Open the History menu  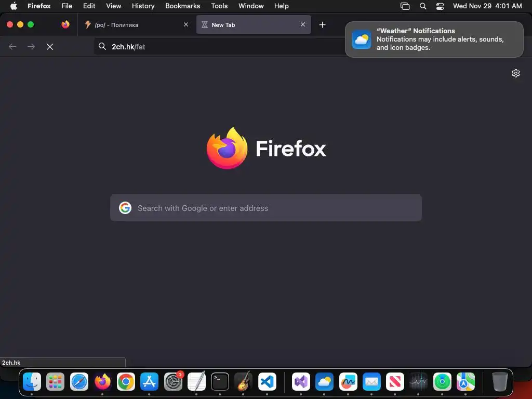click(143, 6)
